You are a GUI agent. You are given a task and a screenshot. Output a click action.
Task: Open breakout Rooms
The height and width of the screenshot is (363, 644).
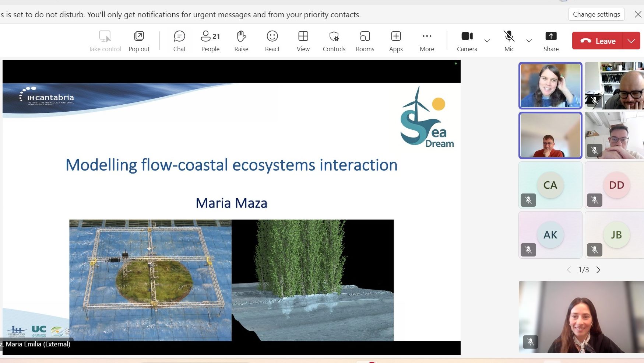click(365, 41)
